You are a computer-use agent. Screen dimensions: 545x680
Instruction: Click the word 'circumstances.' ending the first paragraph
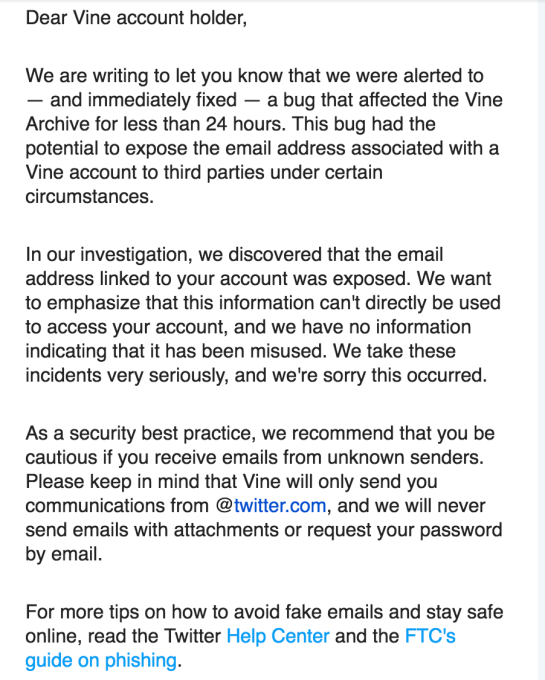(x=90, y=196)
